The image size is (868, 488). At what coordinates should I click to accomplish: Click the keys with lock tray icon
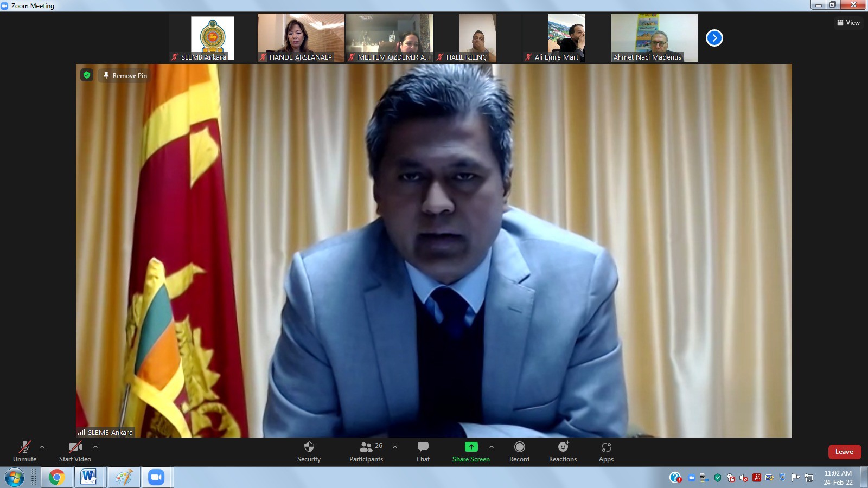(731, 478)
